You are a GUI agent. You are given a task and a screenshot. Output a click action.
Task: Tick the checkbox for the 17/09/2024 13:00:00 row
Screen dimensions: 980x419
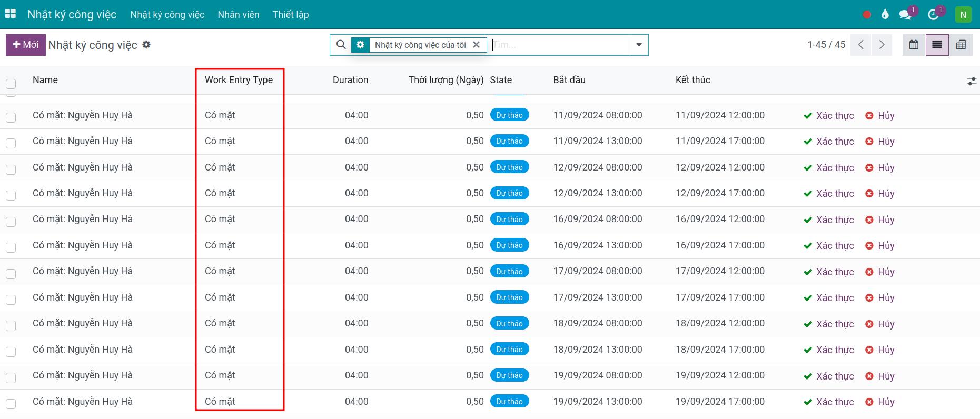tap(11, 300)
